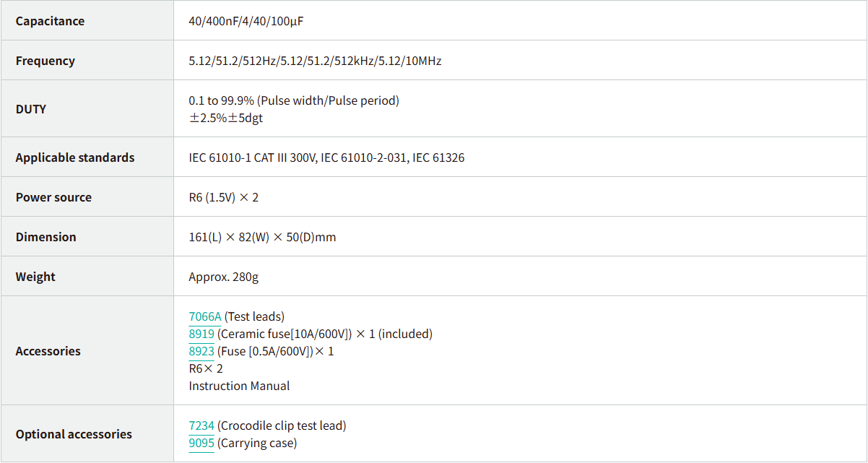Select the Frequency row label
Image resolution: width=868 pixels, height=463 pixels.
pos(45,61)
